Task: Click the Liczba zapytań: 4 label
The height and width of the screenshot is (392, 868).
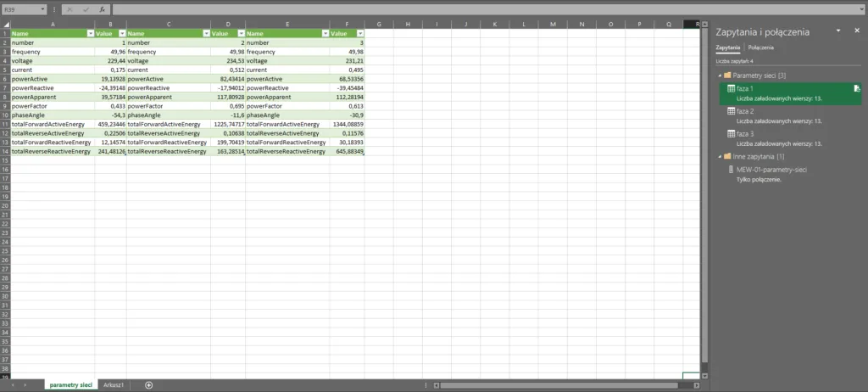Action: point(734,61)
